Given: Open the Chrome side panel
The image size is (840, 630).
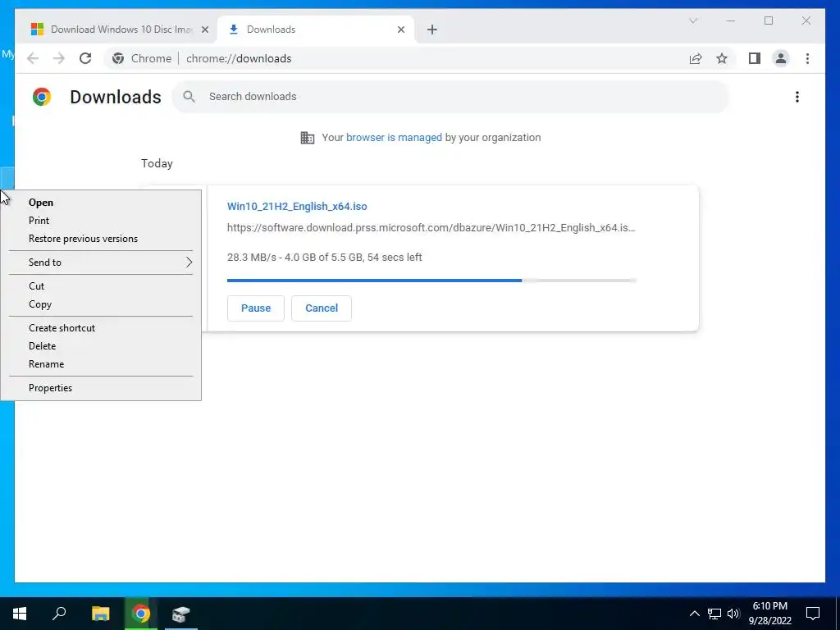Looking at the screenshot, I should 755,58.
